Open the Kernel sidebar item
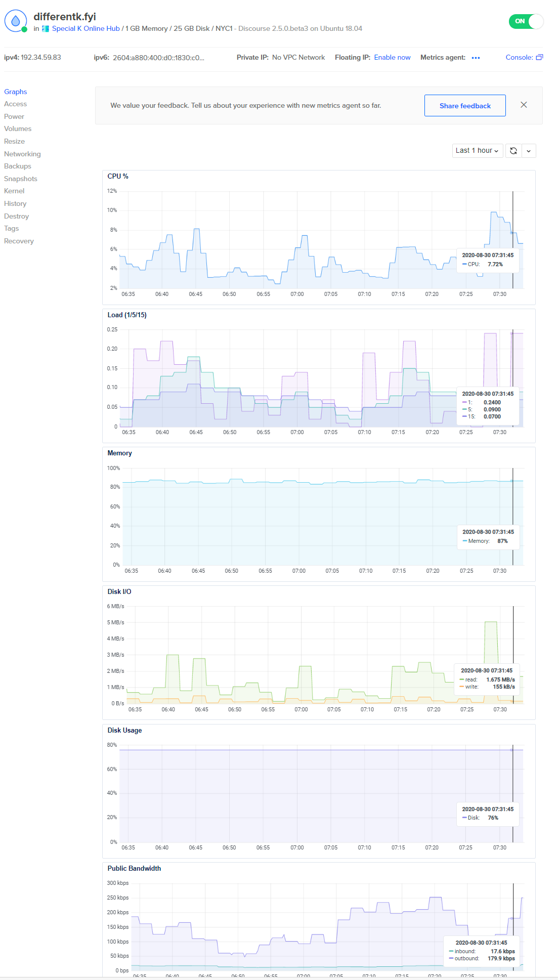 tap(14, 191)
